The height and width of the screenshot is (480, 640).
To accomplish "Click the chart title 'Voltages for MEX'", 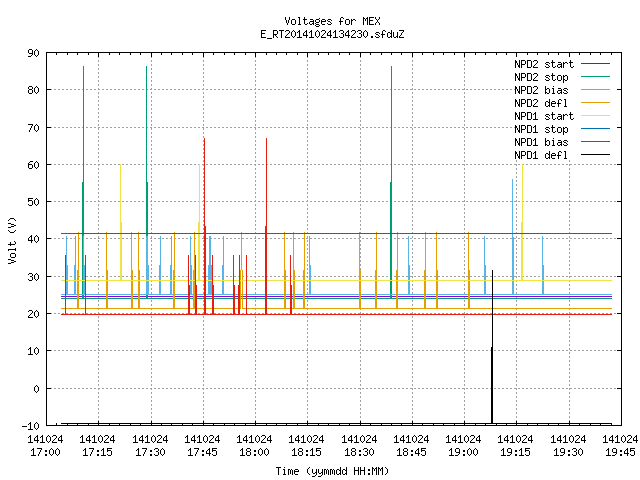I will click(332, 21).
